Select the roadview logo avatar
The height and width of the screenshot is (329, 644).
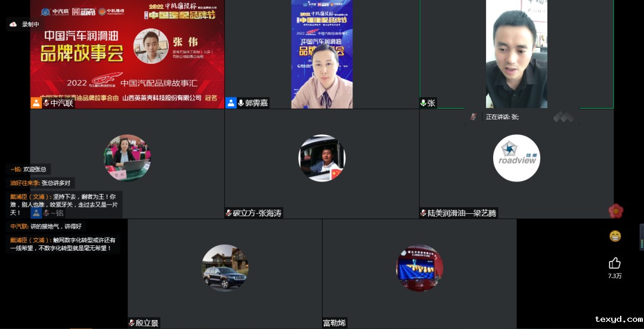click(x=516, y=158)
